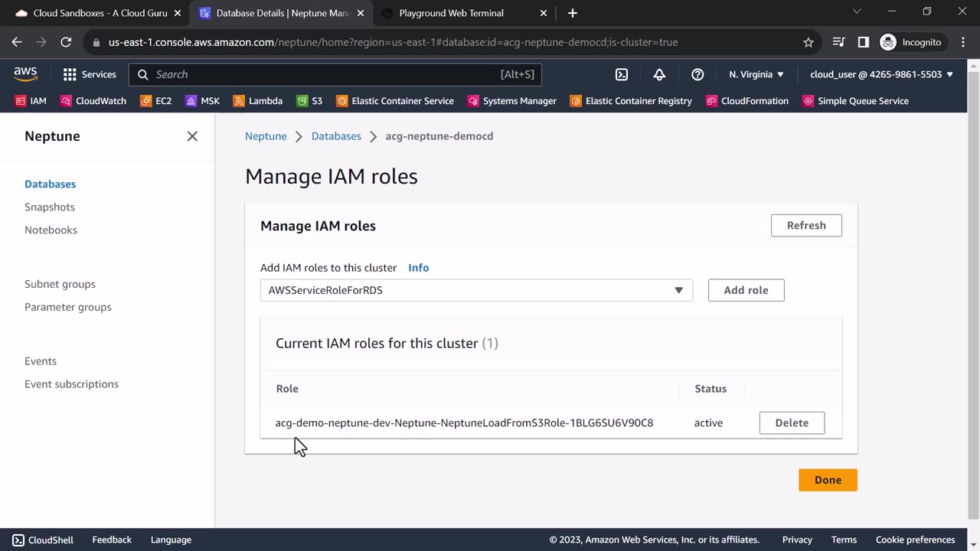Click the AWS search input field
The height and width of the screenshot is (551, 980).
tap(322, 74)
